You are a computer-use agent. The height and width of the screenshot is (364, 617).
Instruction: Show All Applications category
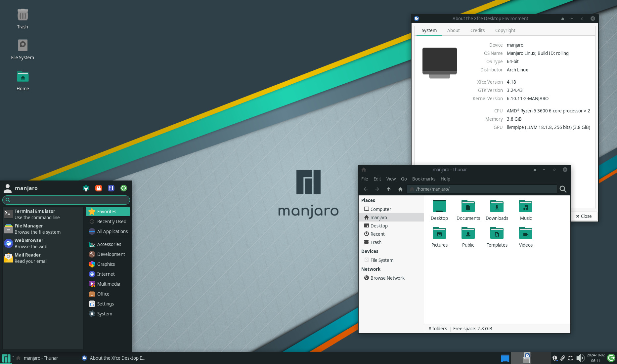tap(108, 231)
